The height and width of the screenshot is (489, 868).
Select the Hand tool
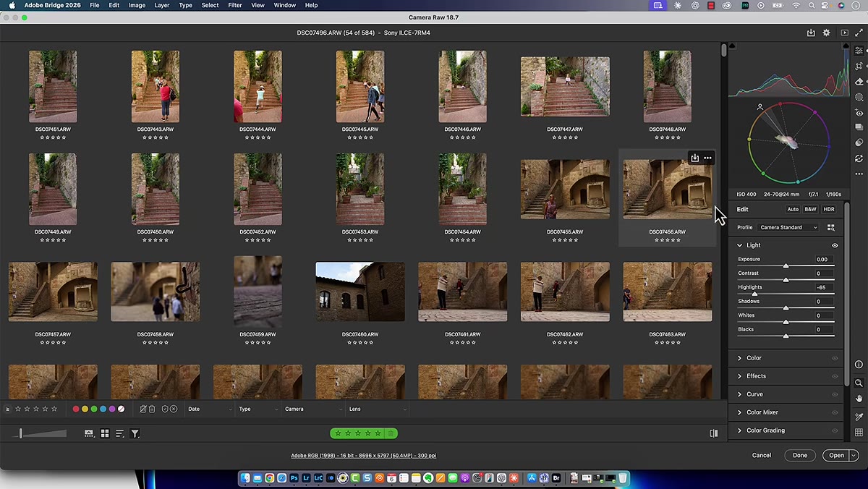coord(859,399)
